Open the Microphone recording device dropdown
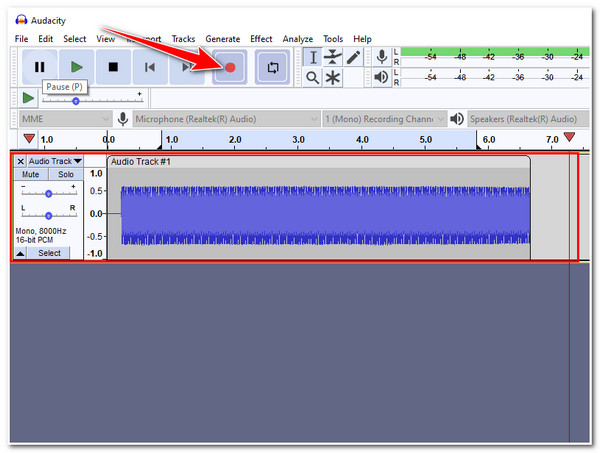Viewport: 600px width, 453px height. point(226,119)
